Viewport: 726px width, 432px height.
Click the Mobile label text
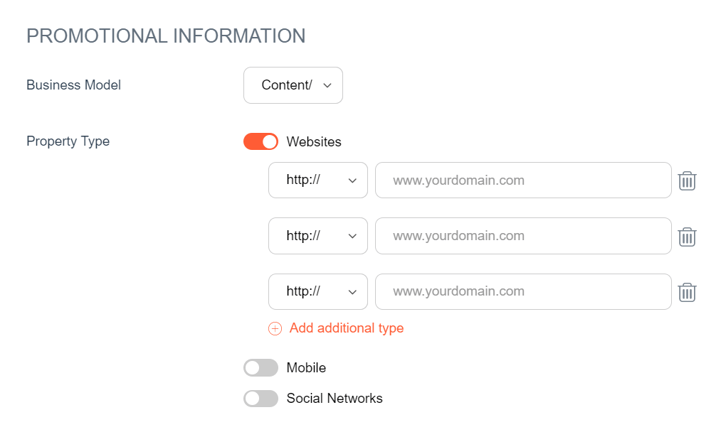[306, 368]
